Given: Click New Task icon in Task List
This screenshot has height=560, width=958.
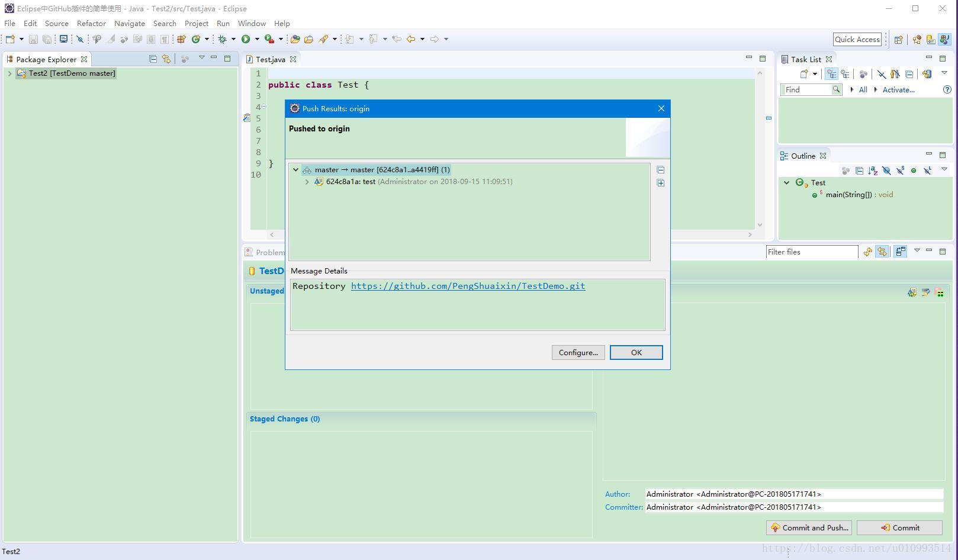Looking at the screenshot, I should click(x=804, y=74).
